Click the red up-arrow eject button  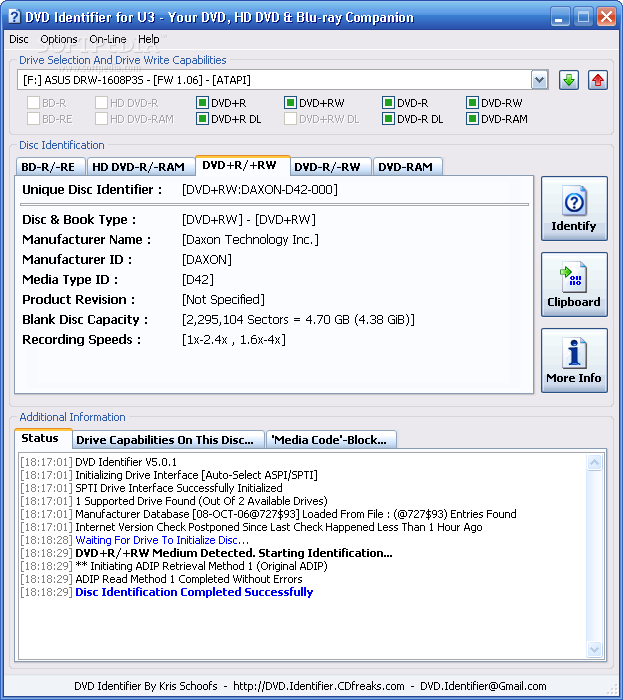(x=598, y=80)
